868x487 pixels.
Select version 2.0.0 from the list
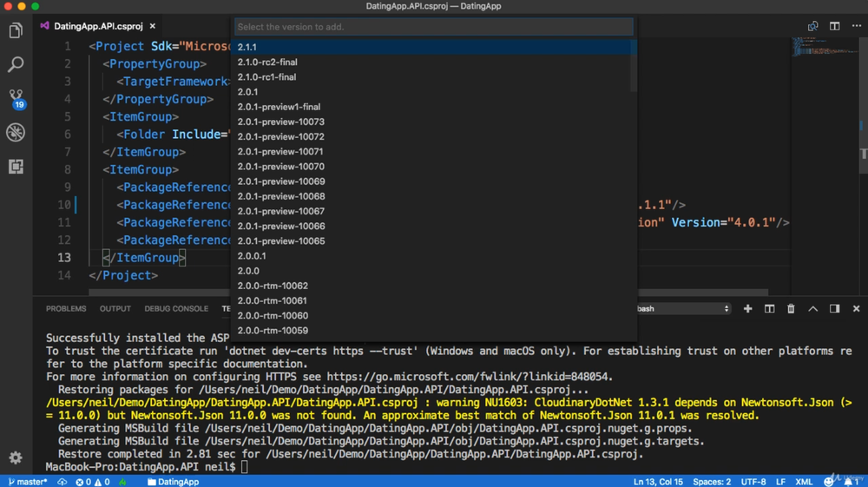click(x=433, y=271)
